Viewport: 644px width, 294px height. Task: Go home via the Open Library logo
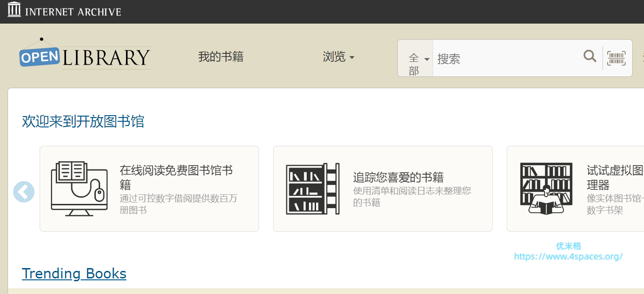(85, 57)
